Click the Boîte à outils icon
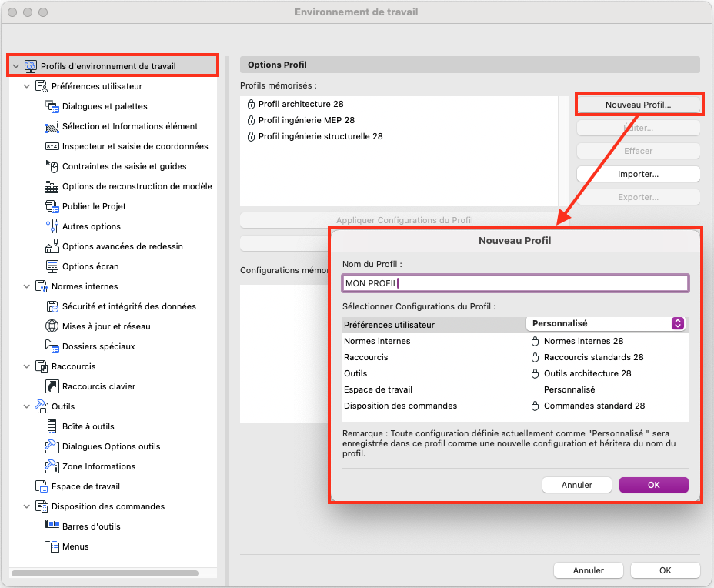This screenshot has width=714, height=588. point(52,426)
